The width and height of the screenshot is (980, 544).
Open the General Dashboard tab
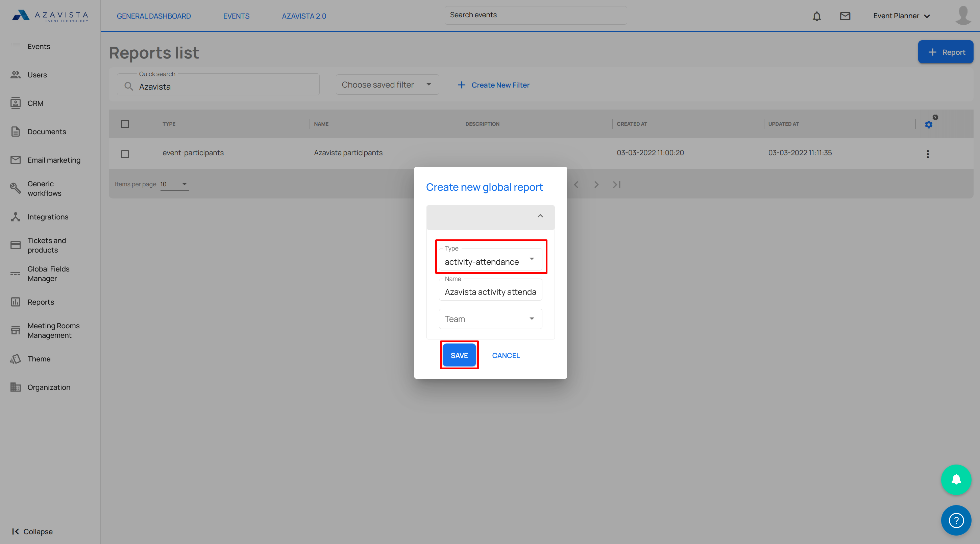pos(154,16)
